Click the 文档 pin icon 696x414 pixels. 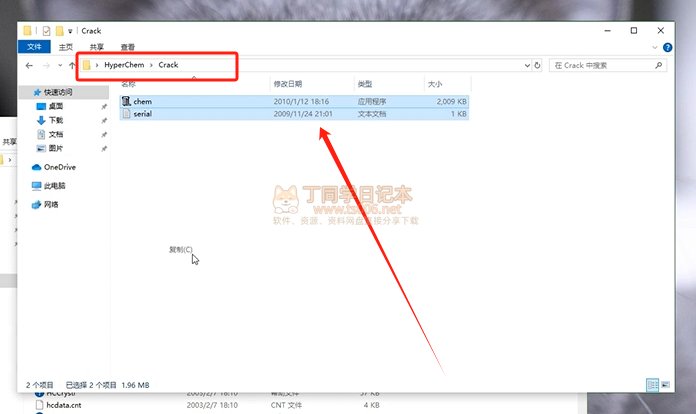pyautogui.click(x=104, y=134)
